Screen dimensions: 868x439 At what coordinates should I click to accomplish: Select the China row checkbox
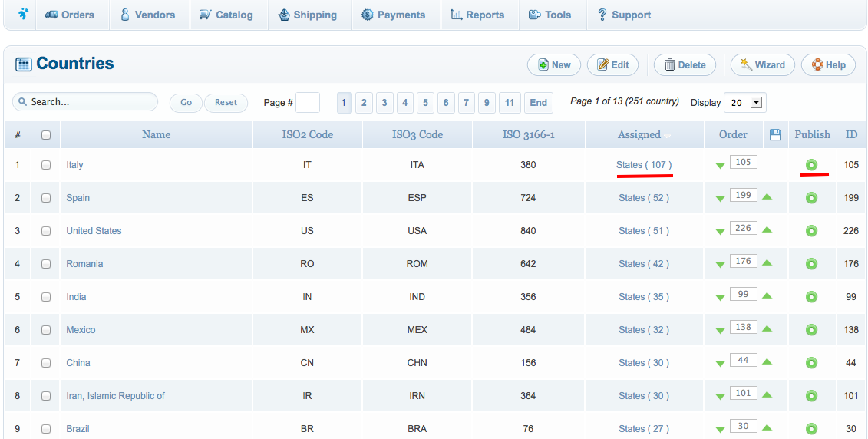pos(46,362)
